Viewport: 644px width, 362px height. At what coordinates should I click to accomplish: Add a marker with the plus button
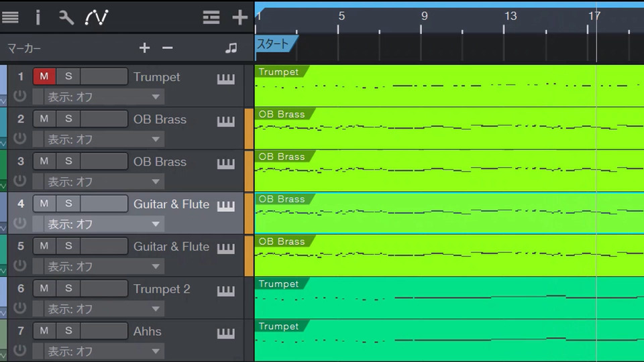coord(144,48)
